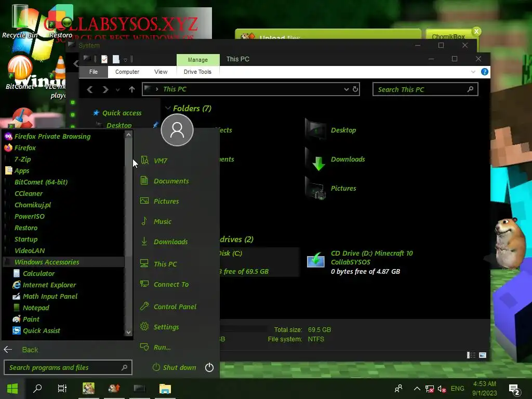This screenshot has height=399, width=532.
Task: Open File Explorer from the taskbar
Action: (165, 389)
